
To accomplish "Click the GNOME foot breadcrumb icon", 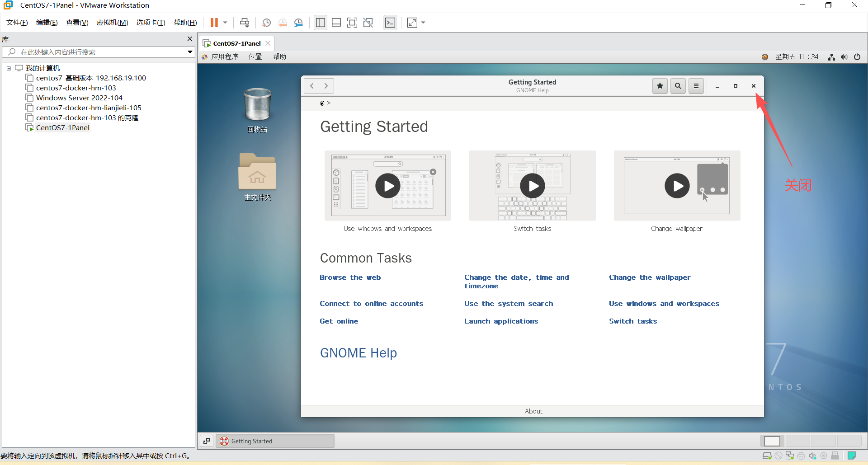I will click(x=322, y=103).
